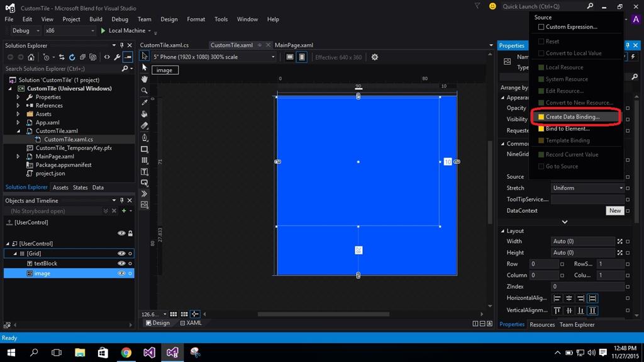Open Chrome from the taskbar

pyautogui.click(x=126, y=353)
